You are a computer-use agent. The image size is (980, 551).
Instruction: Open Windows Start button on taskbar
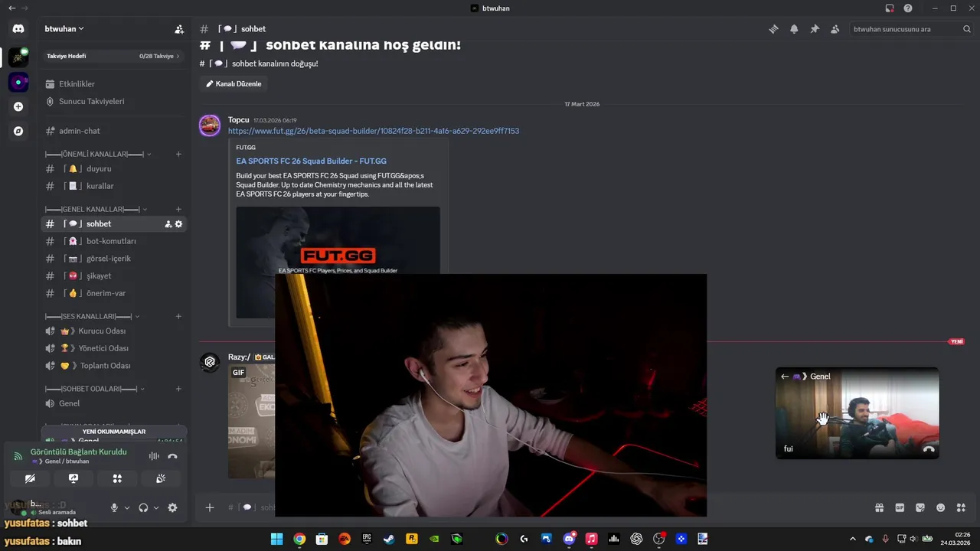[x=276, y=539]
